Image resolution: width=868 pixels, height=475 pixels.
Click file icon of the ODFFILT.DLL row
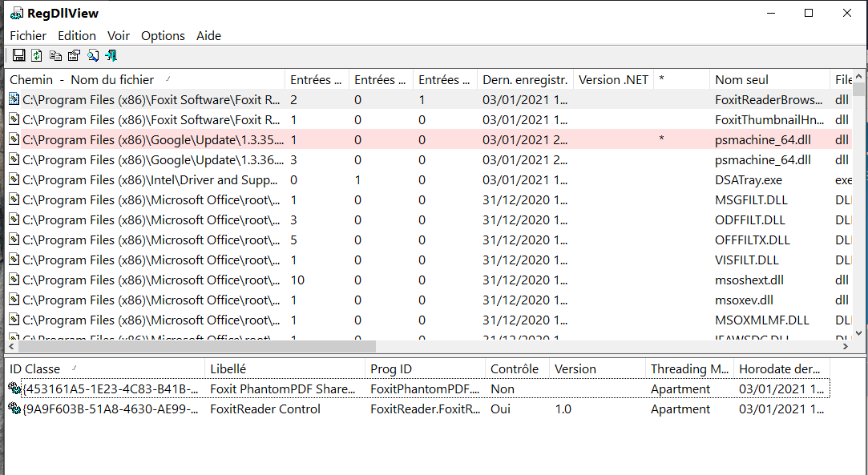(14, 219)
